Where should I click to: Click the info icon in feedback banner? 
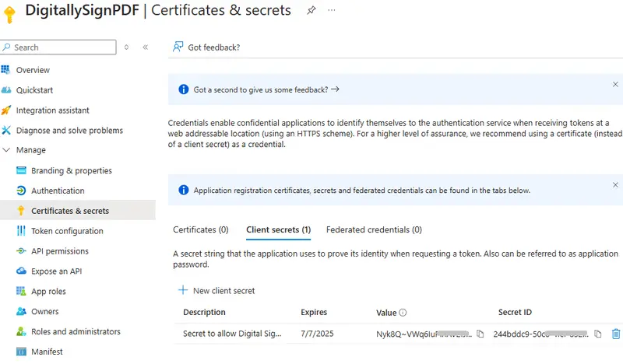[184, 89]
